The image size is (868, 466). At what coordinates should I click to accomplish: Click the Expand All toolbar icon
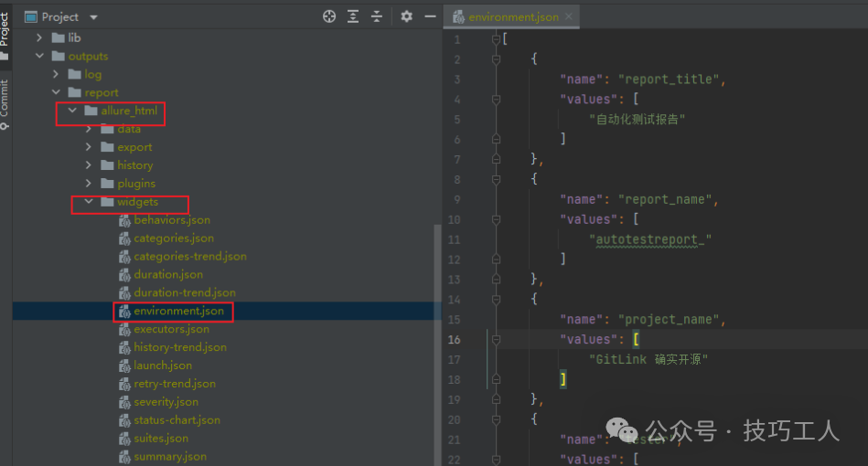pyautogui.click(x=353, y=16)
